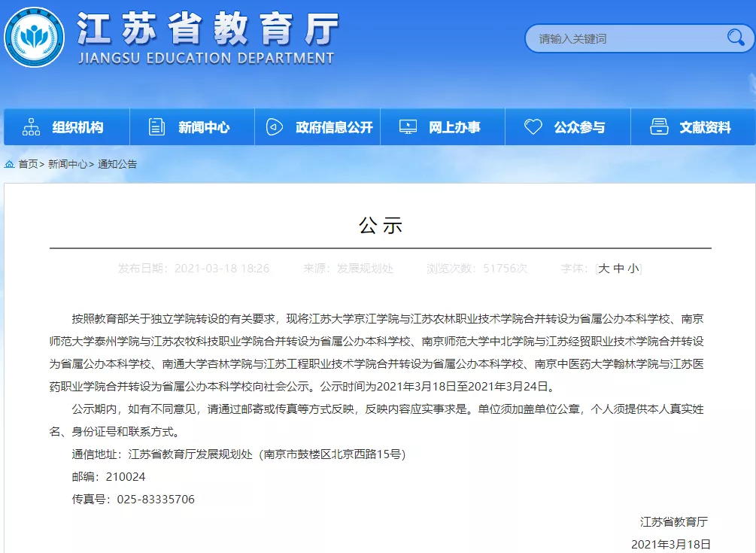Viewport: 756px width, 553px height.
Task: Select the 组织机构 organization chart icon
Action: click(32, 126)
